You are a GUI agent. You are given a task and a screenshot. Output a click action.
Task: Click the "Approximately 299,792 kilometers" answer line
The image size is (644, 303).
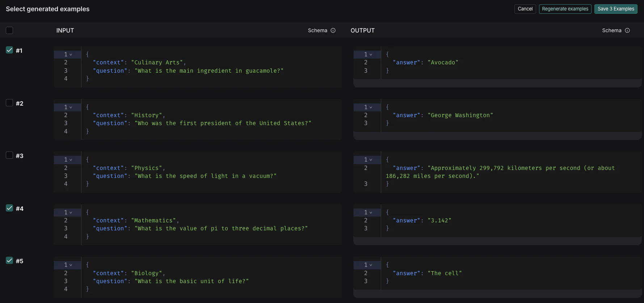click(521, 168)
